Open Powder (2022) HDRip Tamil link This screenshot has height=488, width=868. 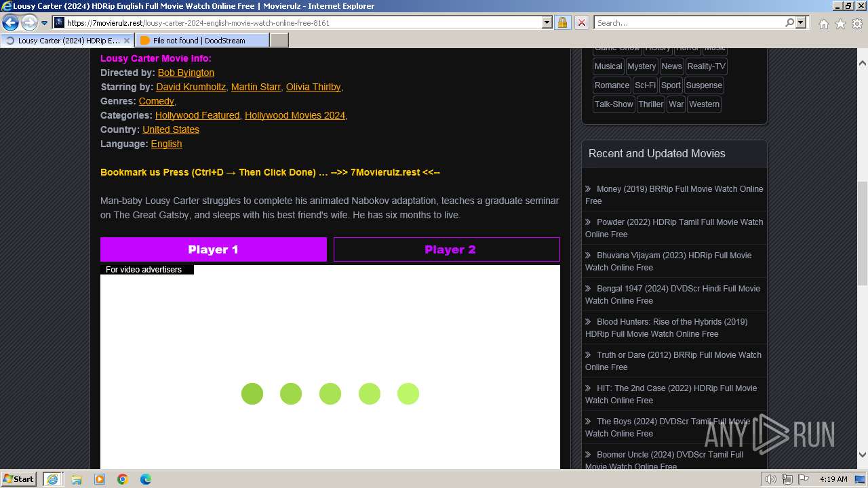(x=674, y=228)
